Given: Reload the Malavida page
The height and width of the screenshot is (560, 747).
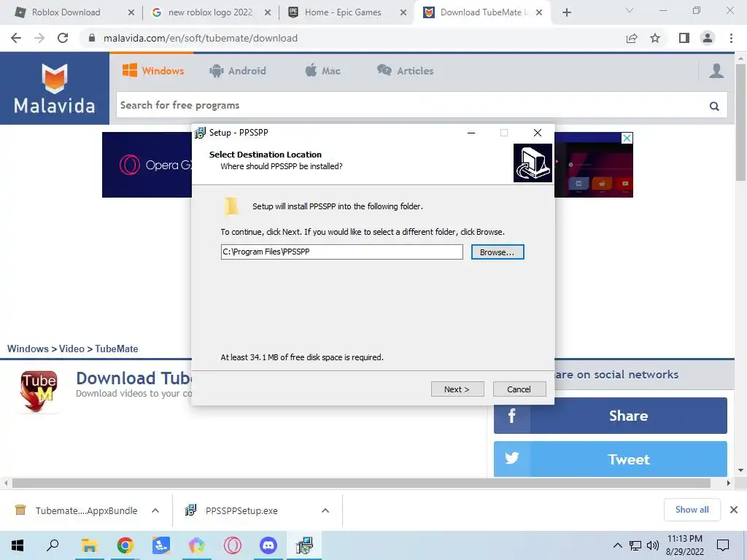Looking at the screenshot, I should coord(63,38).
